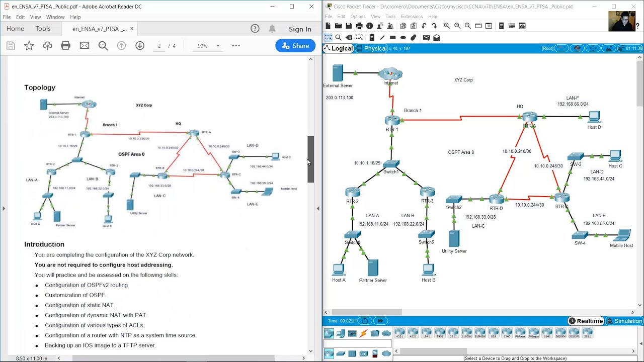Choose the Draw Ellipse tool
The height and width of the screenshot is (362, 644).
(x=403, y=38)
